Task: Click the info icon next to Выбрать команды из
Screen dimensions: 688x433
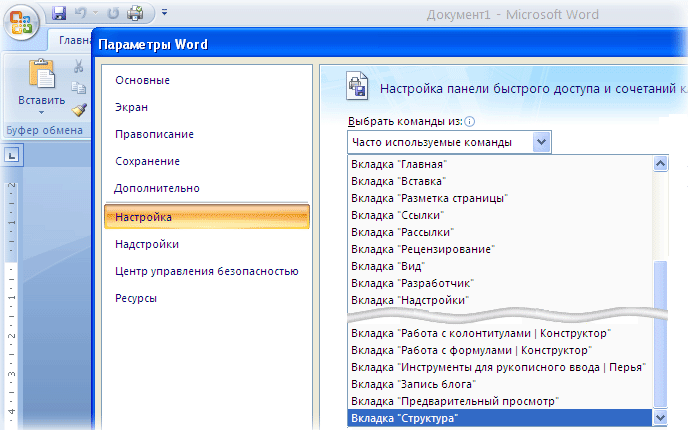Action: [x=469, y=122]
